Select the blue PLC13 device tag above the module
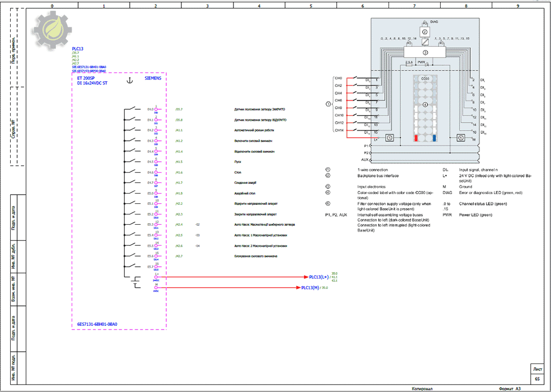551x392 pixels. click(x=77, y=49)
